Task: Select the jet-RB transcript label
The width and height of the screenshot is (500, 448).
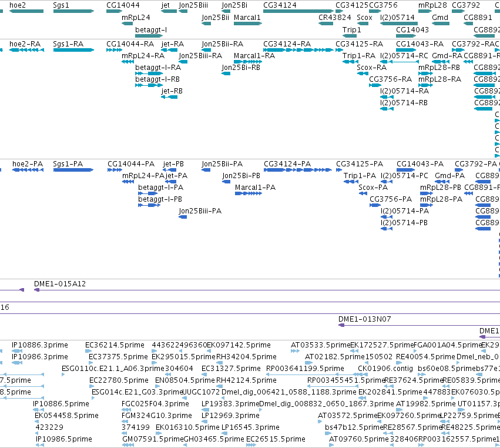Action: 172,91
